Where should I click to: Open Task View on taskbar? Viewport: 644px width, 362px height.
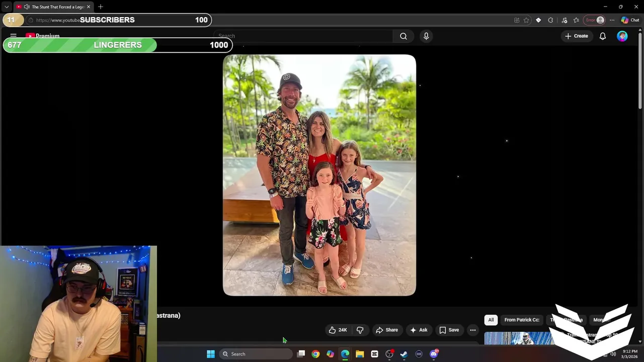[x=301, y=354]
